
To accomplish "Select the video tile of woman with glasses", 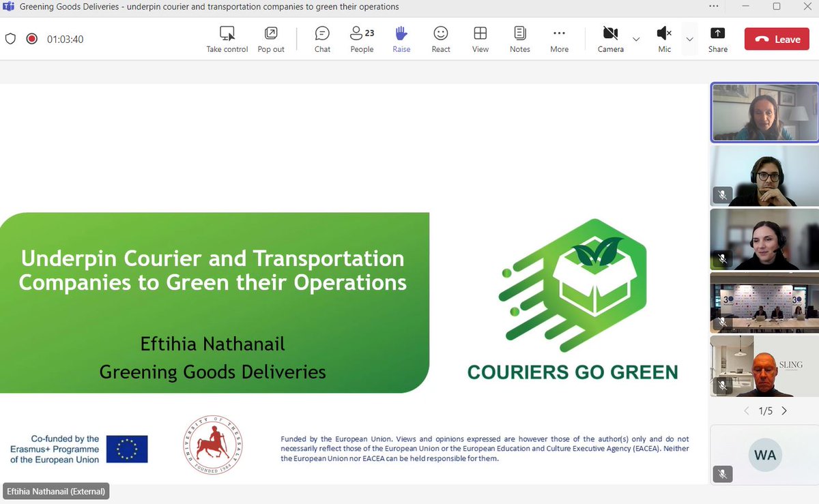I will [764, 176].
